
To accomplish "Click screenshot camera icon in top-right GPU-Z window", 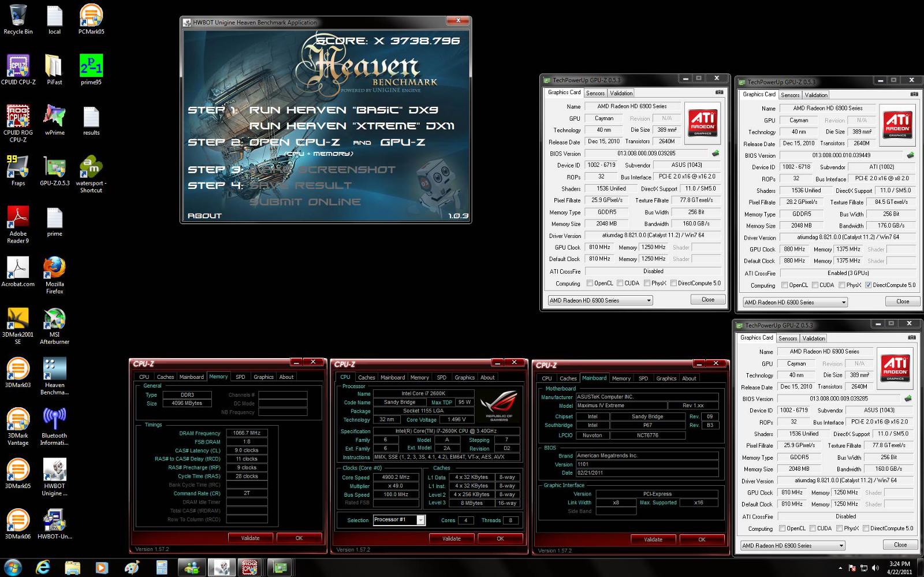I will 914,94.
